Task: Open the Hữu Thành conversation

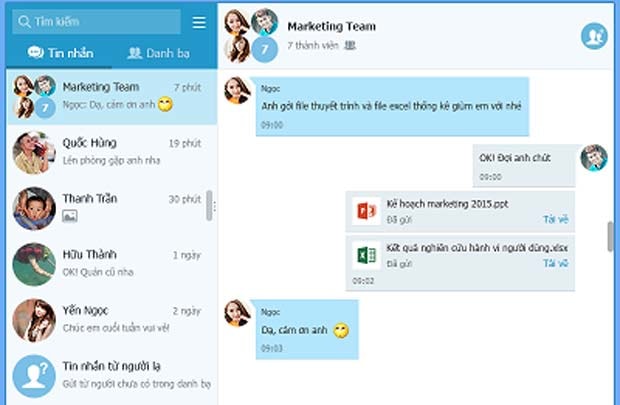Action: (x=112, y=264)
